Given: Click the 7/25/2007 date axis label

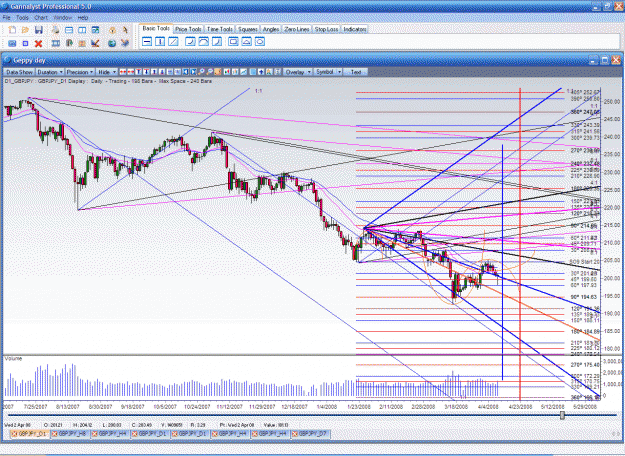Looking at the screenshot, I should pyautogui.click(x=35, y=407).
